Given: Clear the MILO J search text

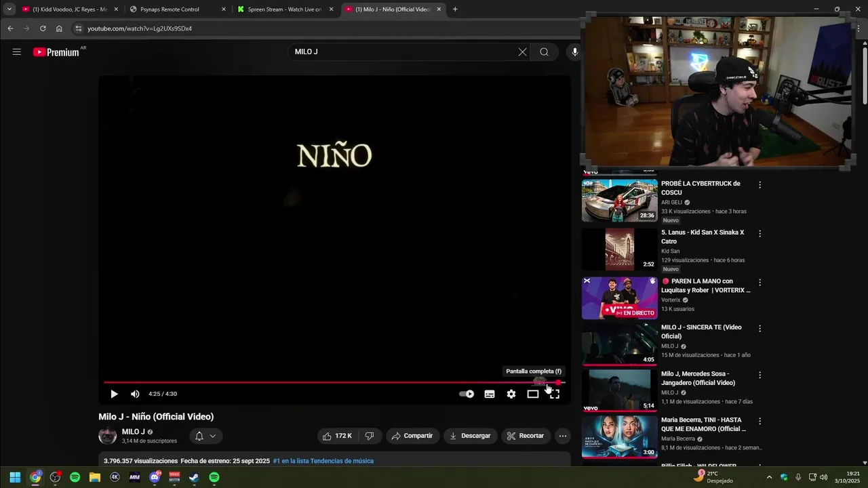Looking at the screenshot, I should pos(522,52).
